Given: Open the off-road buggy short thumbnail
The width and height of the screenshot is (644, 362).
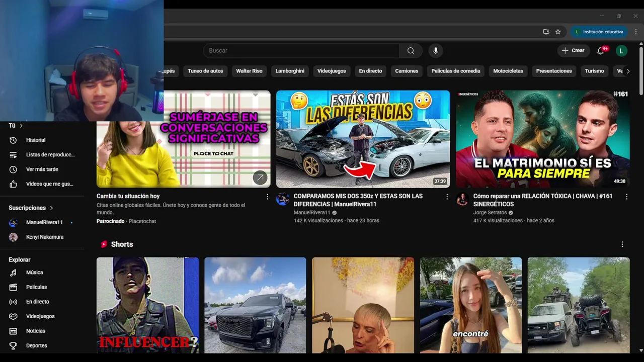Looking at the screenshot, I should 579,305.
